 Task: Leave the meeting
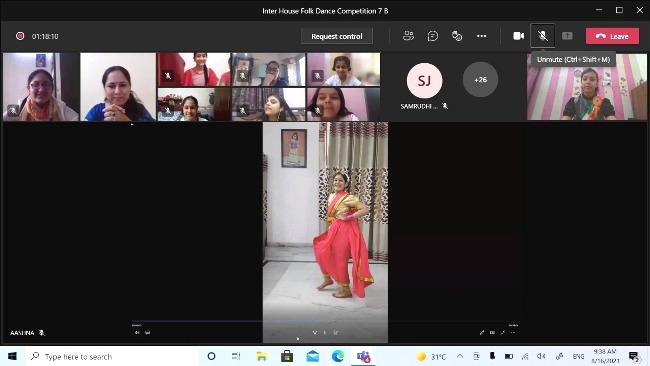tap(612, 36)
